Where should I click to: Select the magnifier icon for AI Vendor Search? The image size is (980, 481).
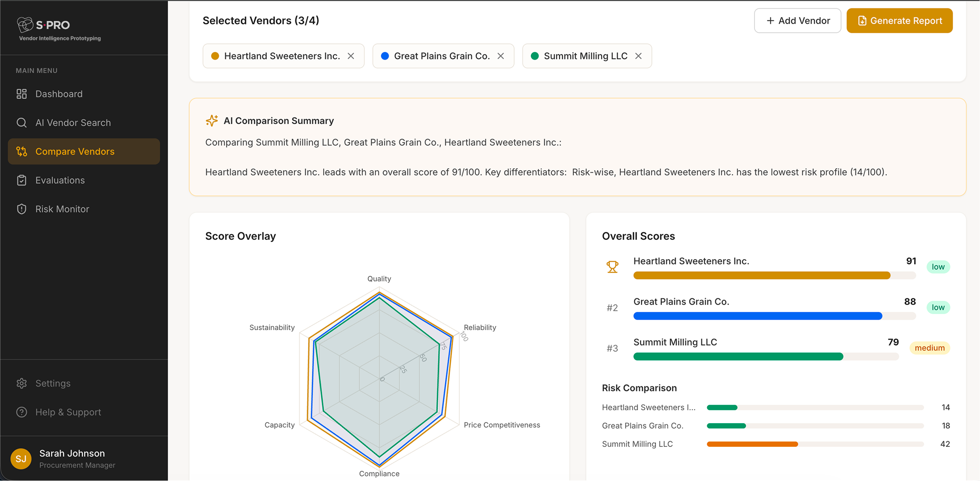click(x=21, y=122)
